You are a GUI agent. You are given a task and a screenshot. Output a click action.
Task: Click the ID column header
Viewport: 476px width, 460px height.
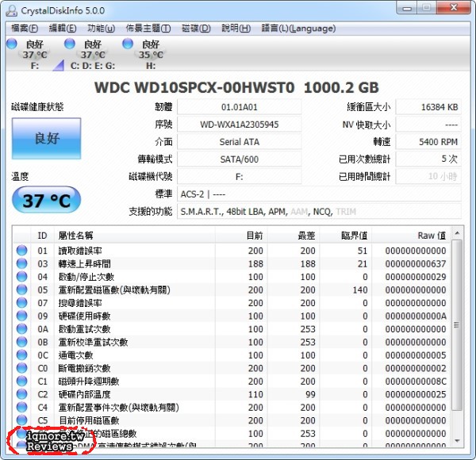coord(43,236)
